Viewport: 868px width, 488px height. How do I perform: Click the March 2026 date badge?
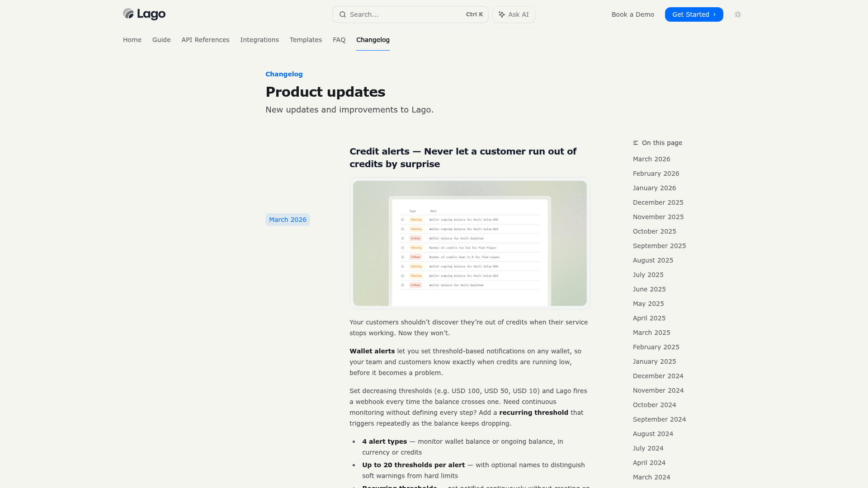(x=288, y=220)
